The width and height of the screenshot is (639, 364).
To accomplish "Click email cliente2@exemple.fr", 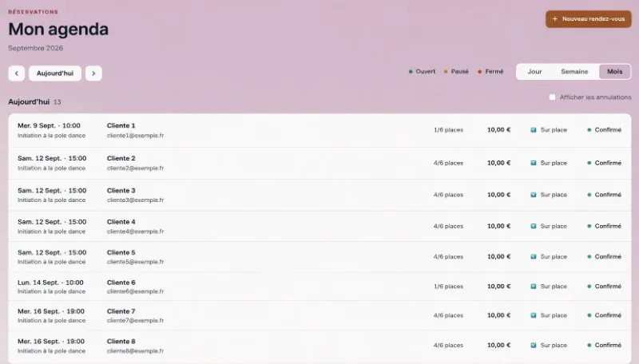I will 135,168.
